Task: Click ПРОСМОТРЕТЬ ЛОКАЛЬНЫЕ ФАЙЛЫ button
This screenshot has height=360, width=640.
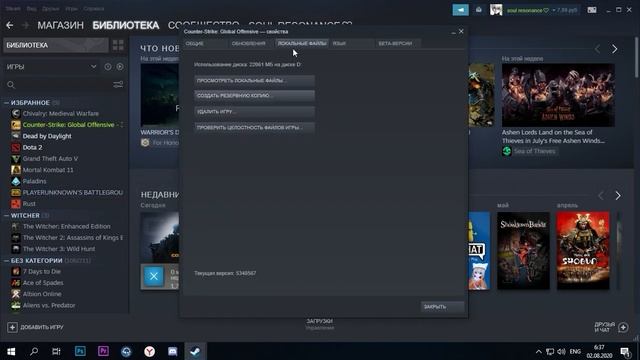Action: (x=254, y=80)
